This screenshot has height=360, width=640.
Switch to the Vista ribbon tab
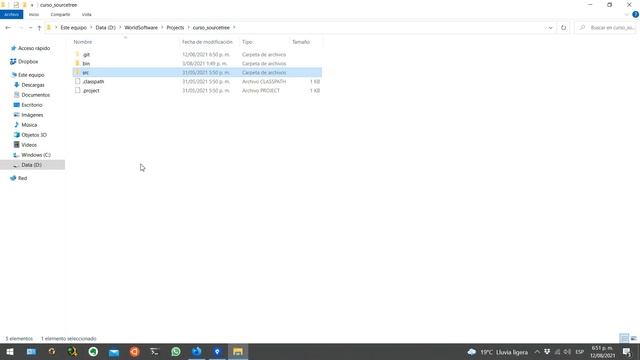pyautogui.click(x=87, y=14)
